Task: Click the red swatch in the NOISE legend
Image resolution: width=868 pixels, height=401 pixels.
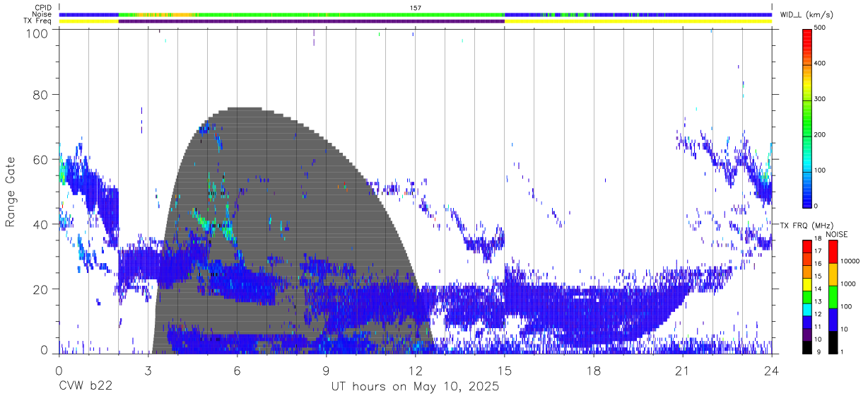Action: (833, 252)
